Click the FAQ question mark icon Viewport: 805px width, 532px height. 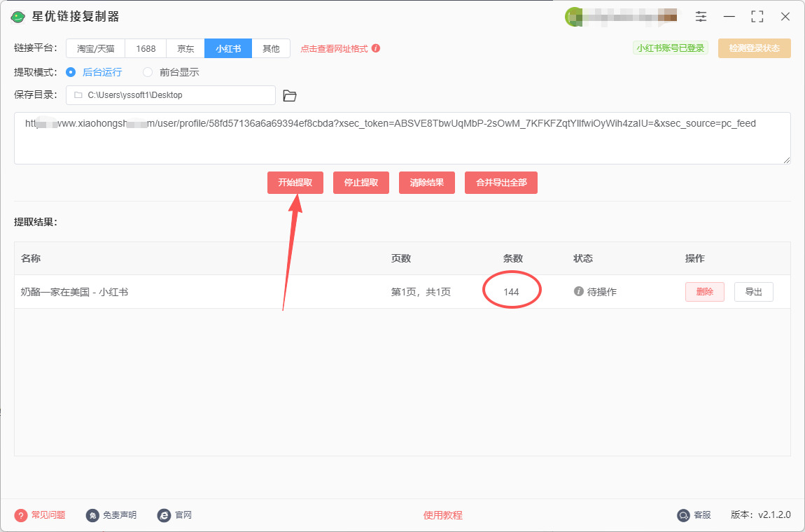coord(20,515)
